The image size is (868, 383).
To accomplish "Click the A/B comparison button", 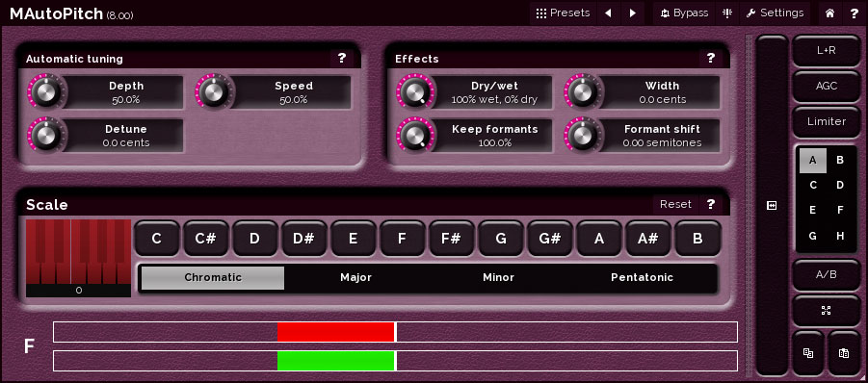I will pos(826,274).
